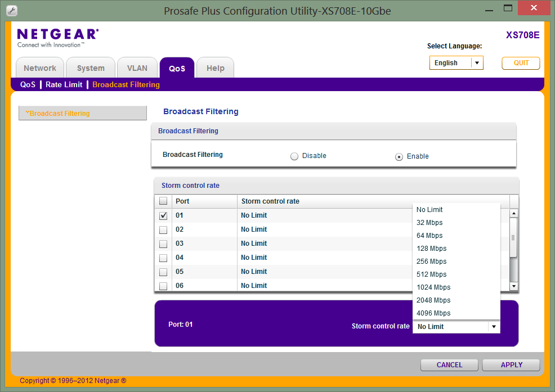Click the wrench app icon in title bar

pos(12,11)
